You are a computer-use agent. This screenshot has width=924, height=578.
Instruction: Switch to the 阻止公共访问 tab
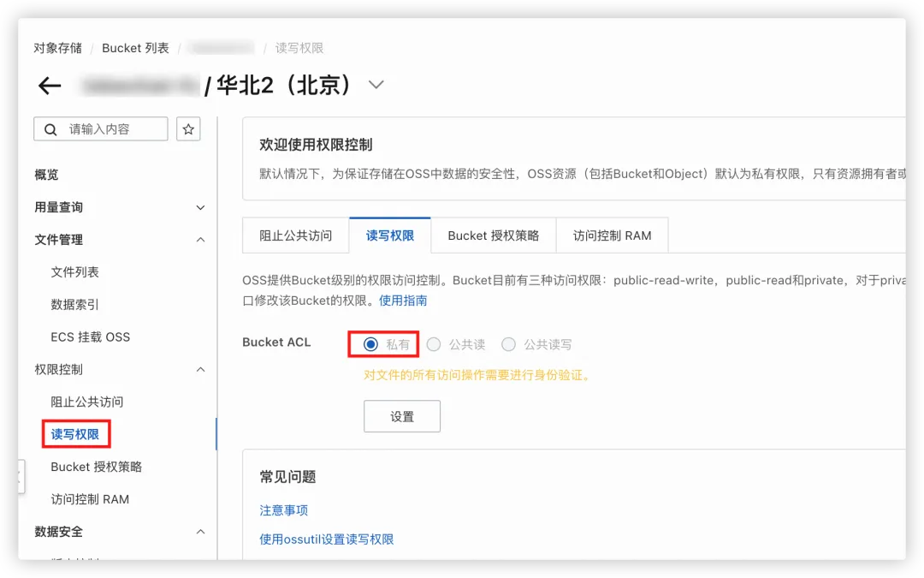(296, 235)
